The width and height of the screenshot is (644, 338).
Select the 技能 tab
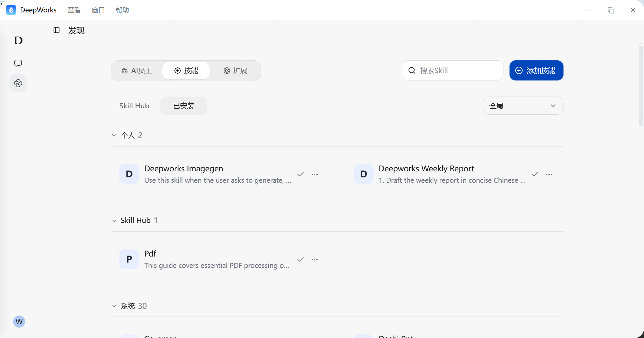click(x=186, y=70)
